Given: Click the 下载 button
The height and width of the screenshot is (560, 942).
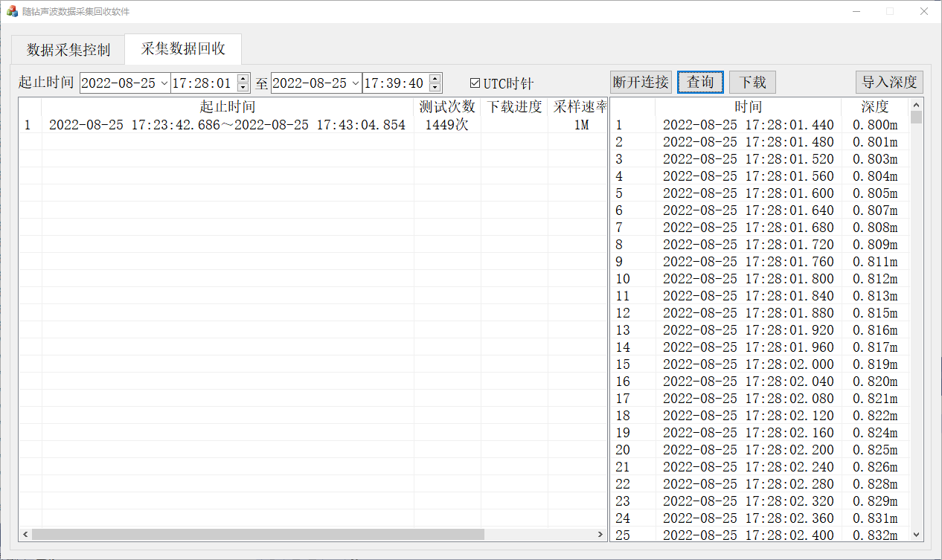Looking at the screenshot, I should pyautogui.click(x=752, y=82).
